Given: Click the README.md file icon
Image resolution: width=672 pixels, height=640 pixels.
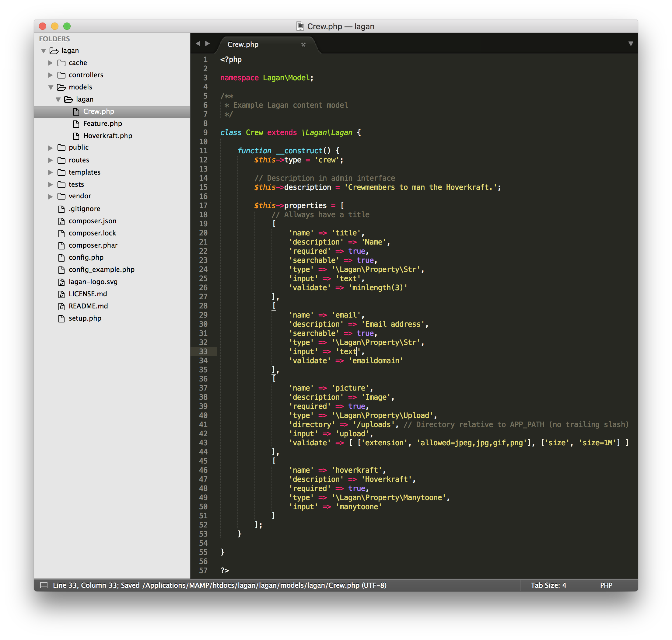Looking at the screenshot, I should 61,306.
